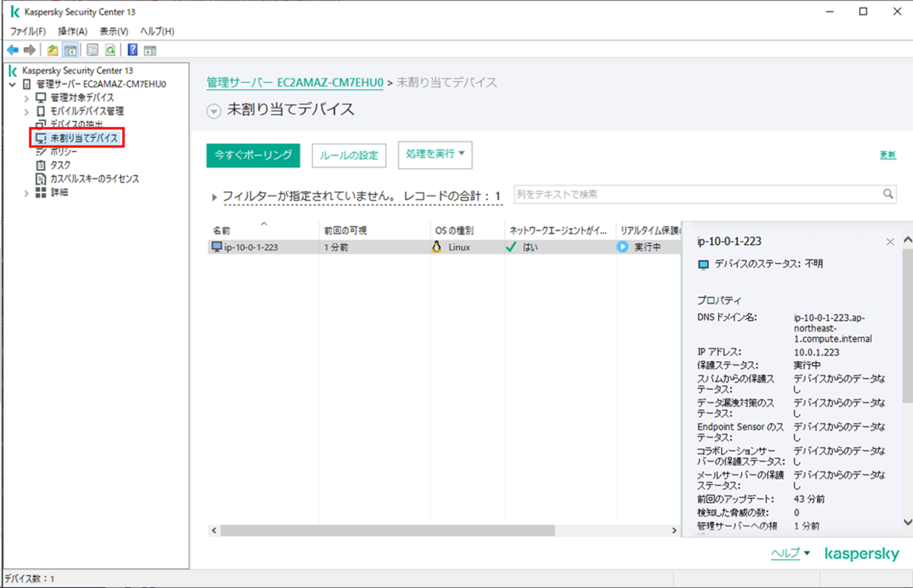Click the フィルターが指定されていません link
913x588 pixels.
tap(310, 196)
